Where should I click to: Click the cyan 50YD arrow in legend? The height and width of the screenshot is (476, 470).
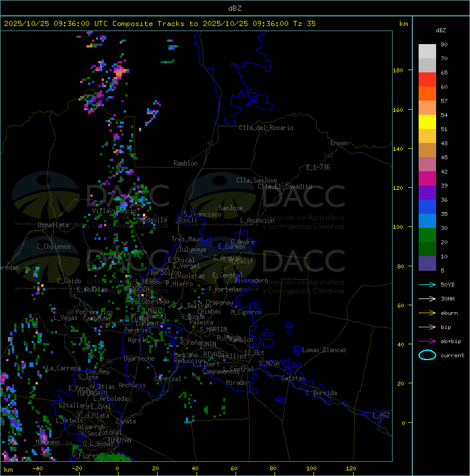427,284
